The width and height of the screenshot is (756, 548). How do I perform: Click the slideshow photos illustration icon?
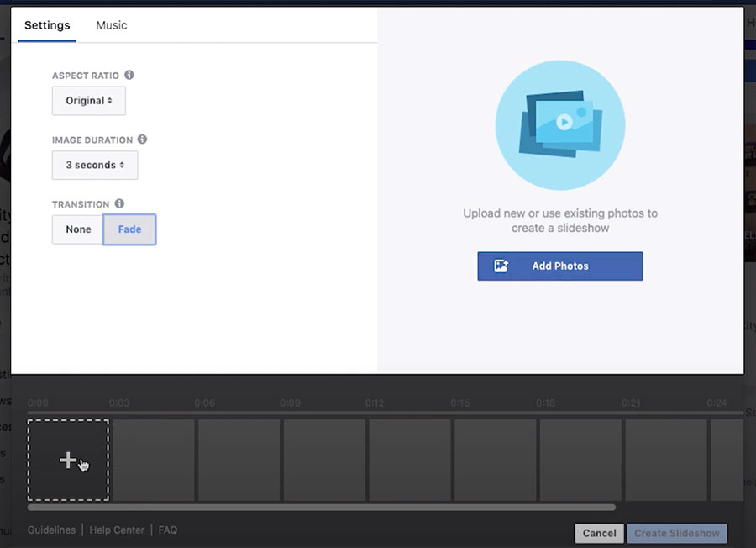click(x=560, y=124)
